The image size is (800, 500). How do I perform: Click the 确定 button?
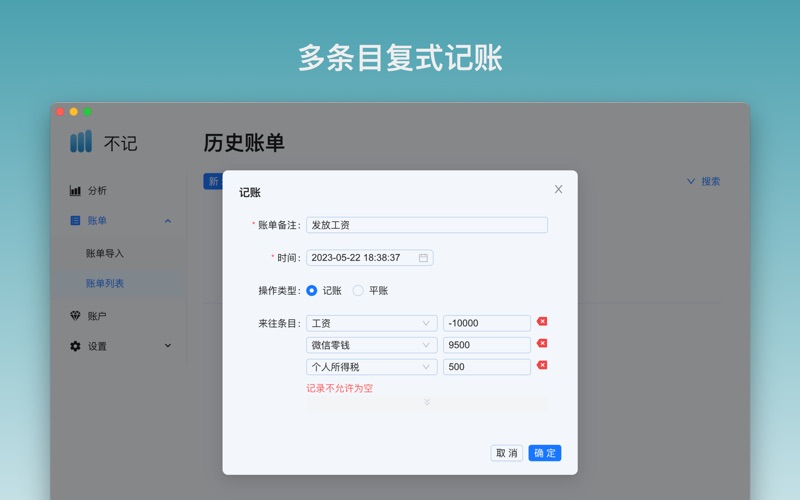545,453
